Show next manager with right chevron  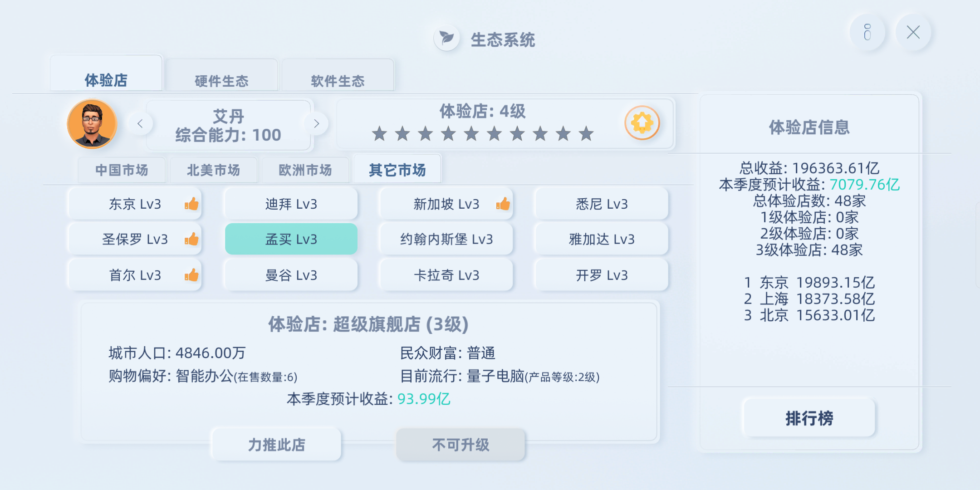[x=317, y=123]
